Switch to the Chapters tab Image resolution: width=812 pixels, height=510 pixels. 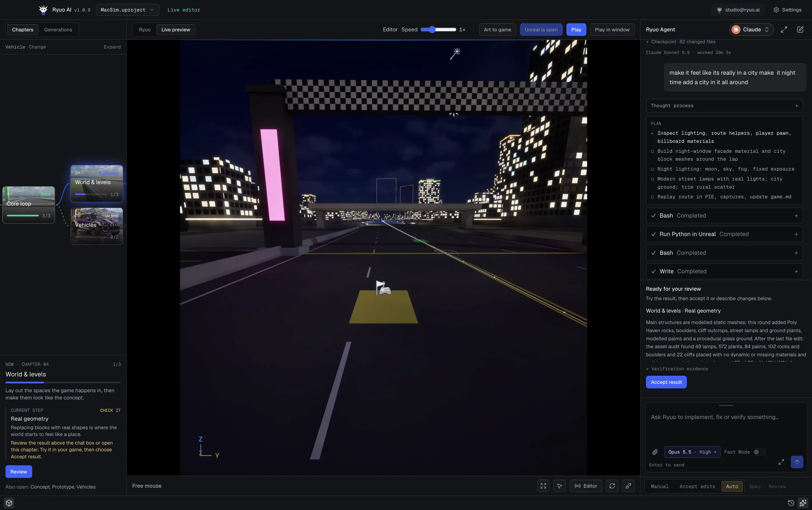23,30
